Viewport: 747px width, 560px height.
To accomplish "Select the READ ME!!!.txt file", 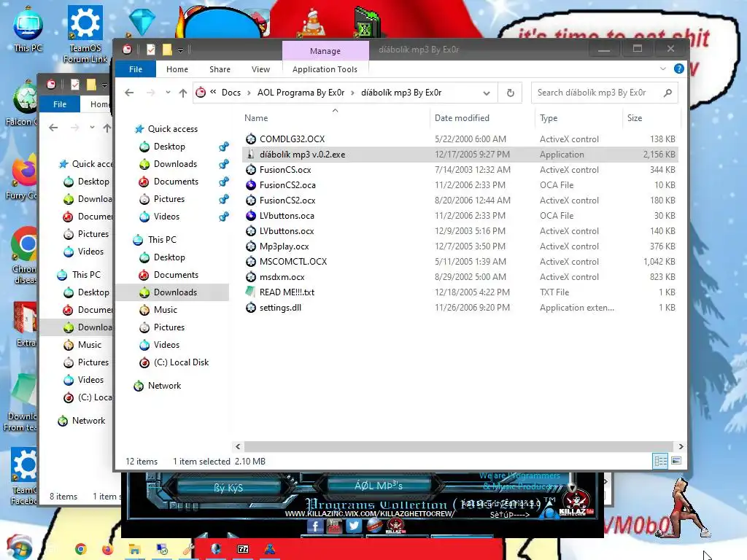I will point(460,292).
